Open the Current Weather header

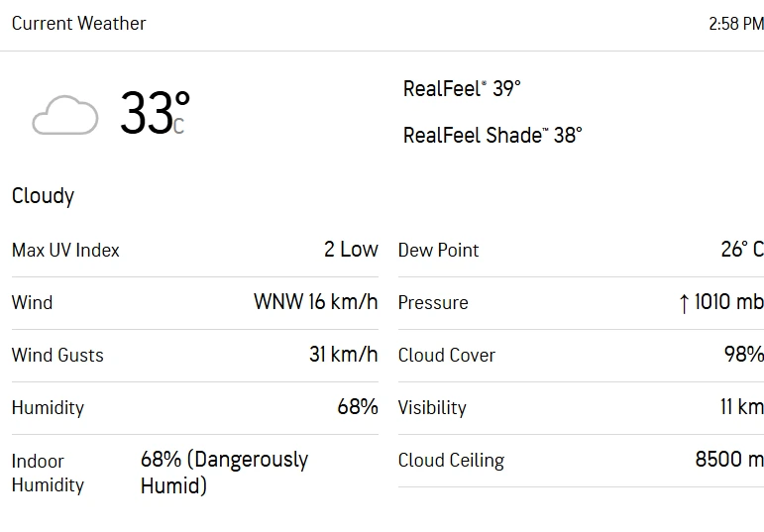(x=78, y=24)
